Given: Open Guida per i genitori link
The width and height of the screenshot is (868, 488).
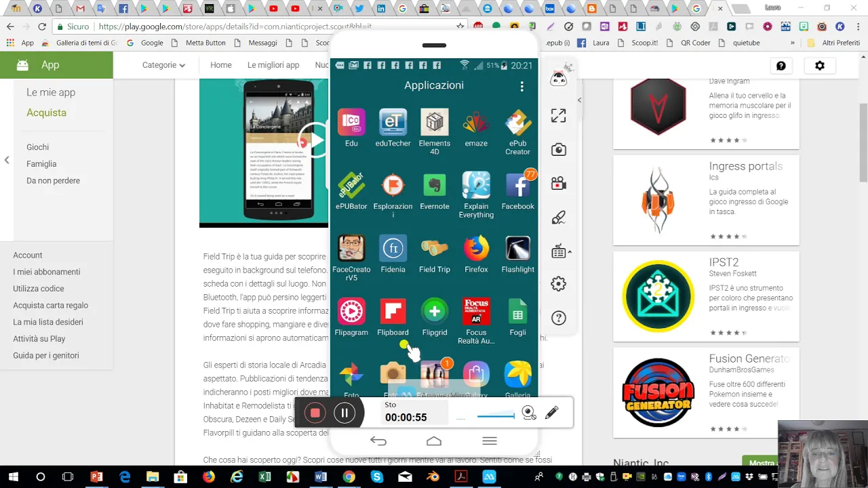Looking at the screenshot, I should [46, 356].
